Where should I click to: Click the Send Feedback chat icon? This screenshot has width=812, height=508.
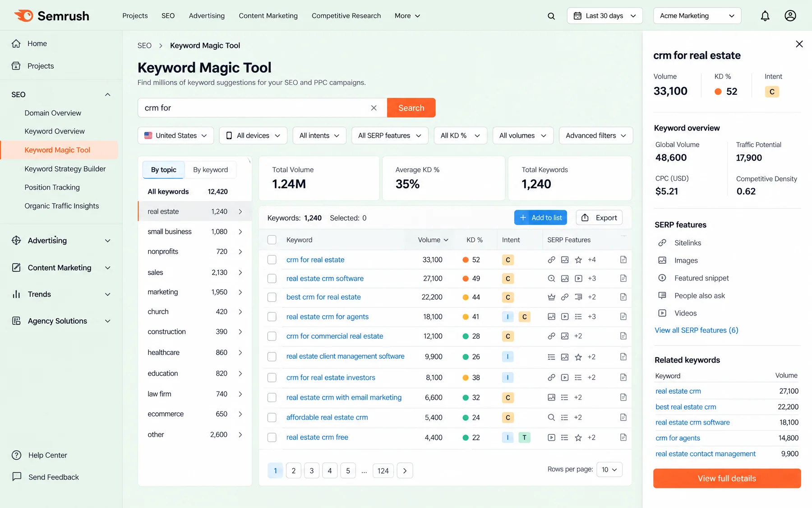pyautogui.click(x=17, y=477)
